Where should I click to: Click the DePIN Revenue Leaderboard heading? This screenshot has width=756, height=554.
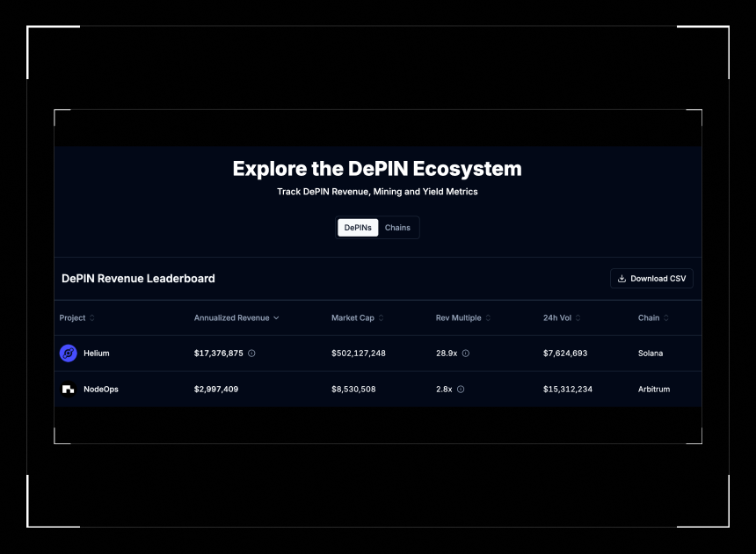click(138, 279)
